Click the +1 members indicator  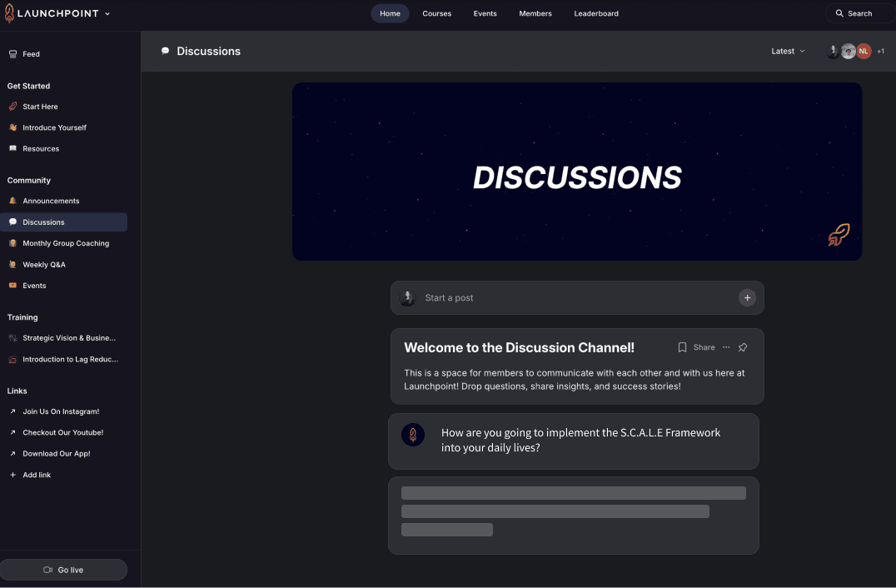[x=880, y=52]
